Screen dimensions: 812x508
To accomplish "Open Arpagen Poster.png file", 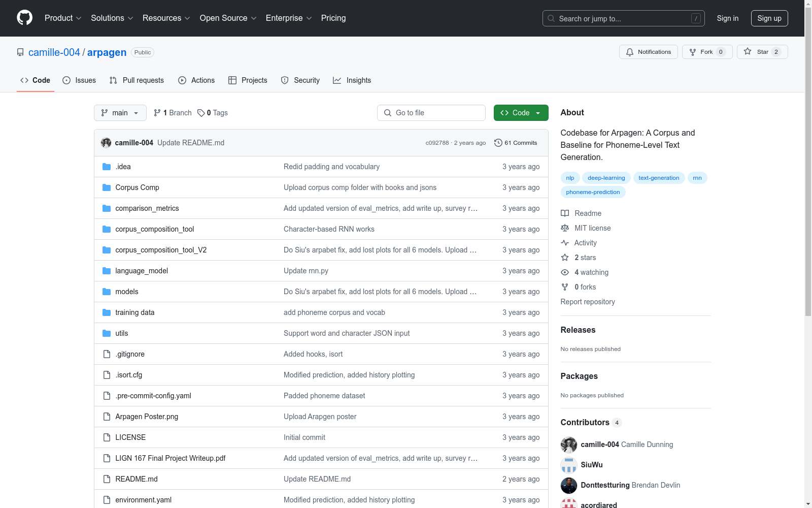I will 147,417.
